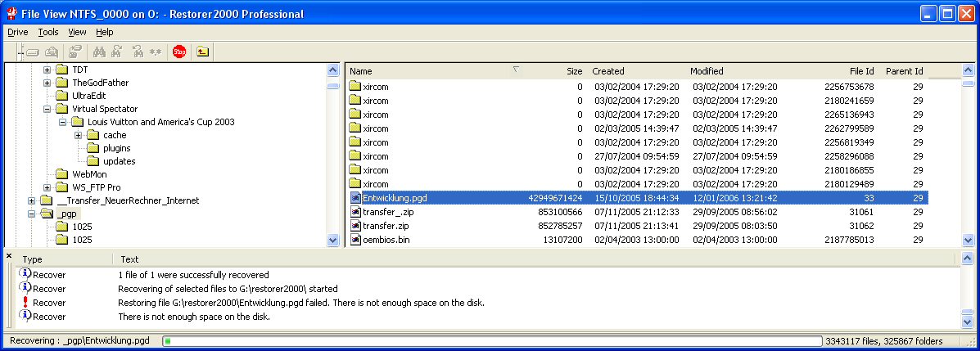Viewport: 980px width, 351px height.
Task: Click the Restorer2000 title bar app icon
Action: click(11, 13)
